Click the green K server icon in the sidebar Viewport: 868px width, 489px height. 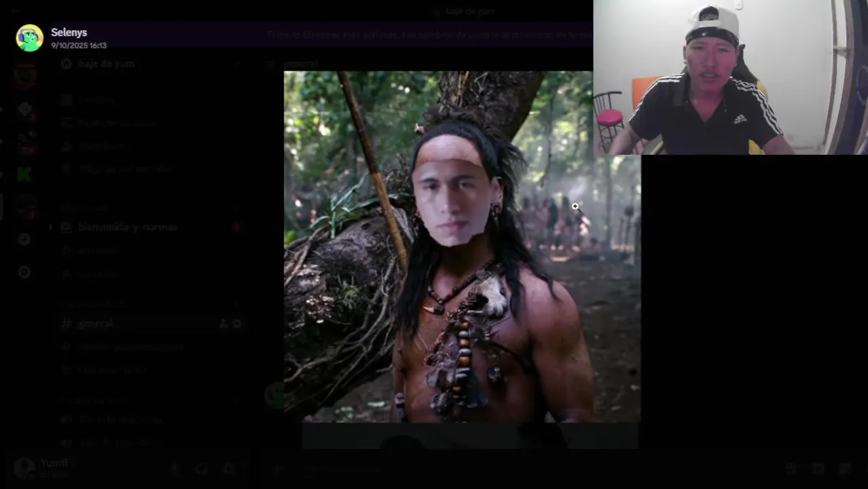(24, 174)
